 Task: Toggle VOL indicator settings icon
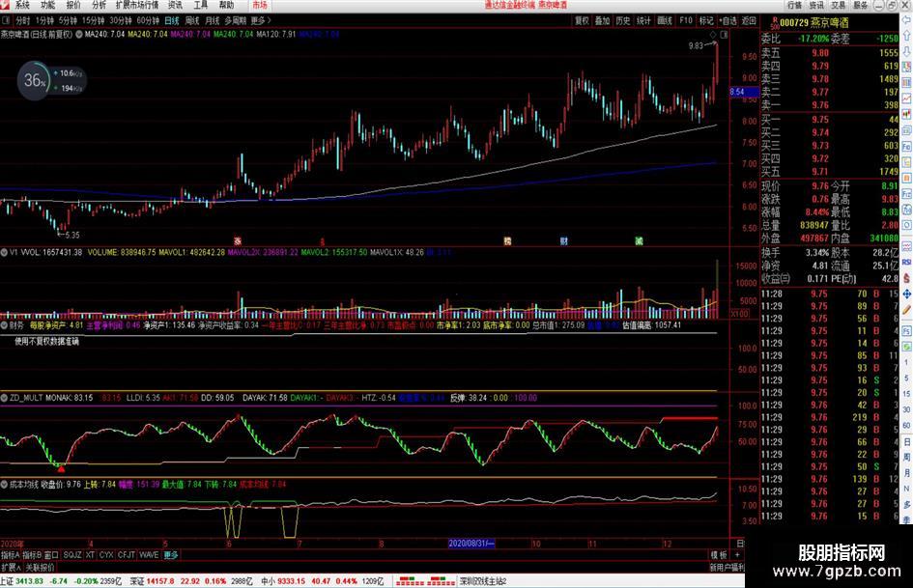click(4, 253)
